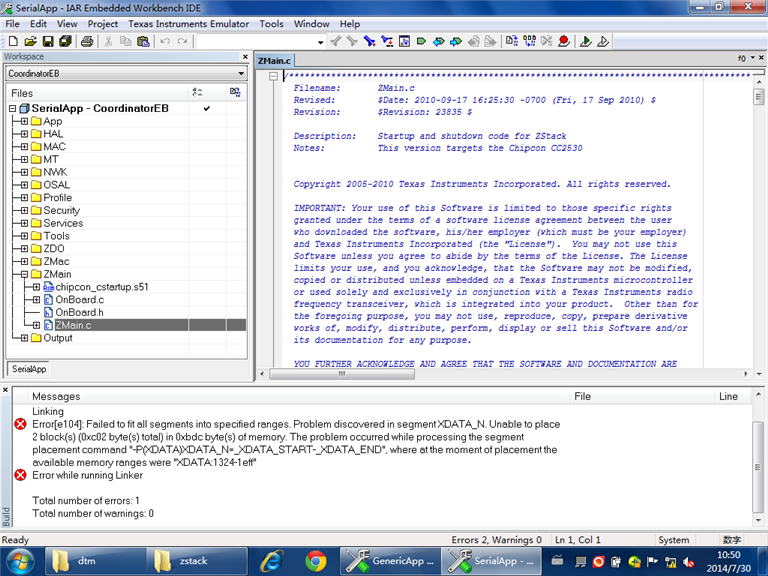Open the Project menu

[103, 24]
